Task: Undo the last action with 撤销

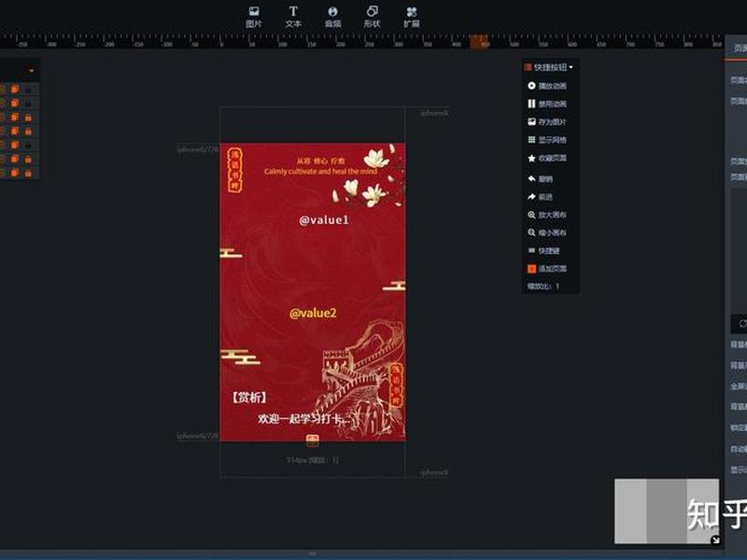Action: [x=541, y=178]
